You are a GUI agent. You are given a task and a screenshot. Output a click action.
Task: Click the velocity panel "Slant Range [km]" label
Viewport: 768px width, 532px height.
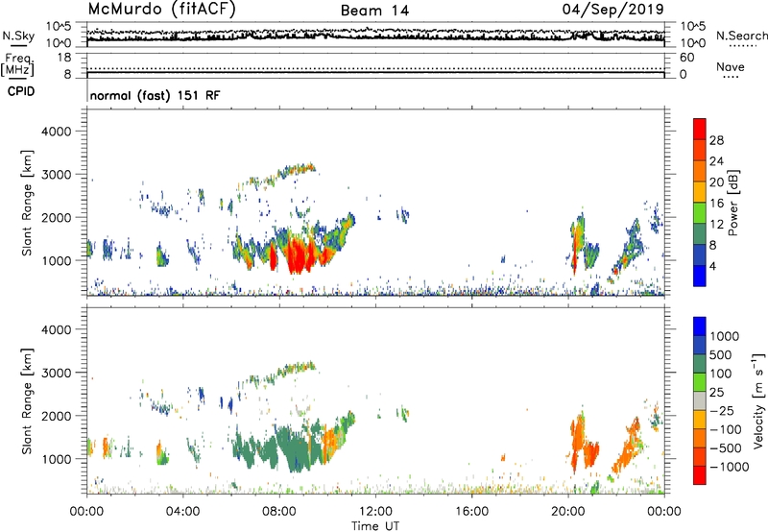coord(27,401)
